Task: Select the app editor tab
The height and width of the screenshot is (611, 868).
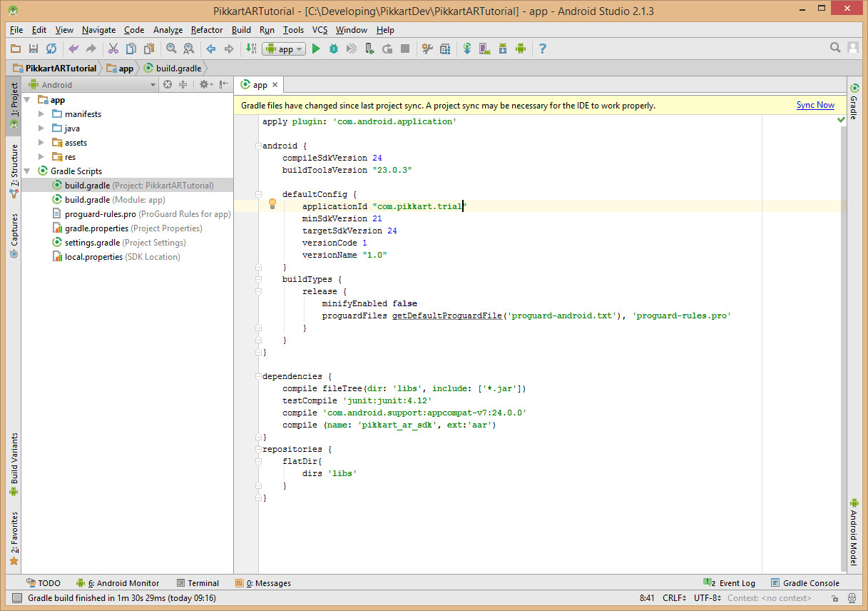Action: [x=260, y=84]
